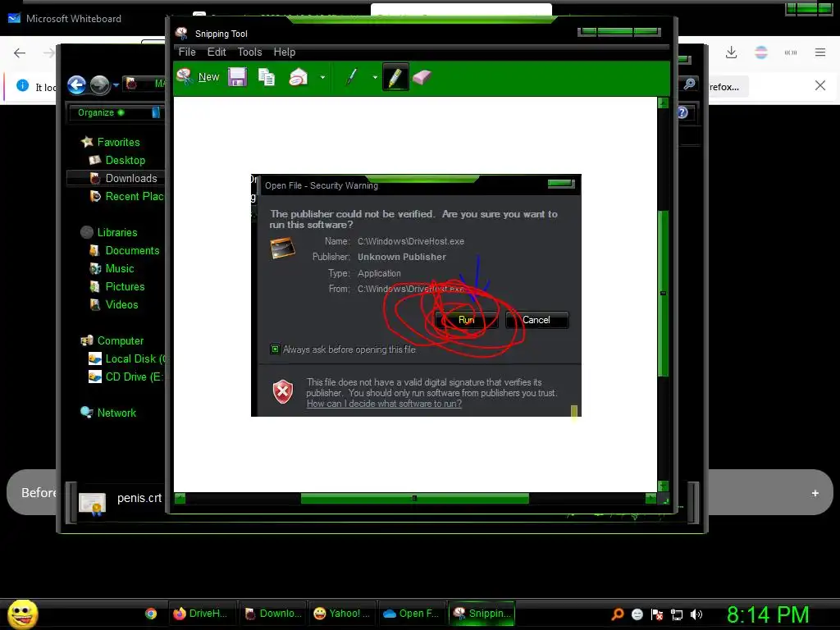Select Favorites in Explorer navigation pane
The image size is (840, 630).
[x=111, y=142]
